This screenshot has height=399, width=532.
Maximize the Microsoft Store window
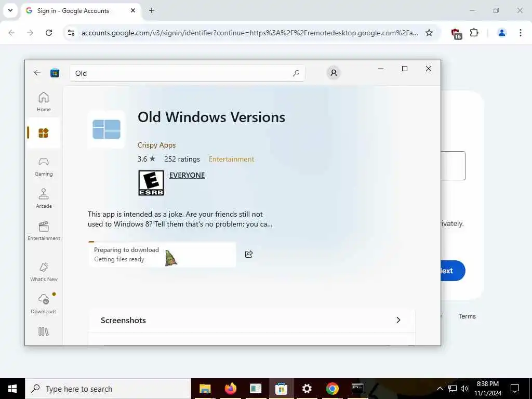click(x=404, y=69)
